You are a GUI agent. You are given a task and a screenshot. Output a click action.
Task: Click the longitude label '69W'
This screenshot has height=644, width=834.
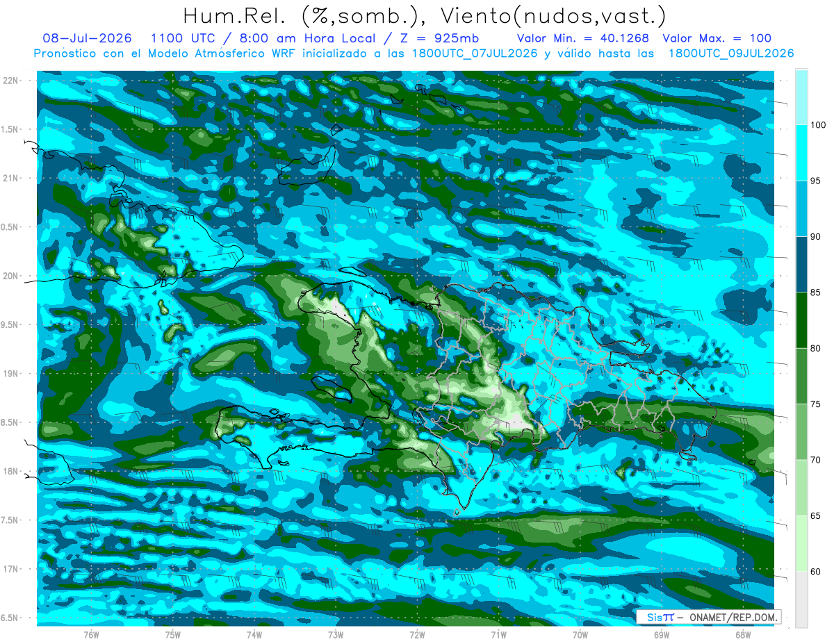pos(662,634)
